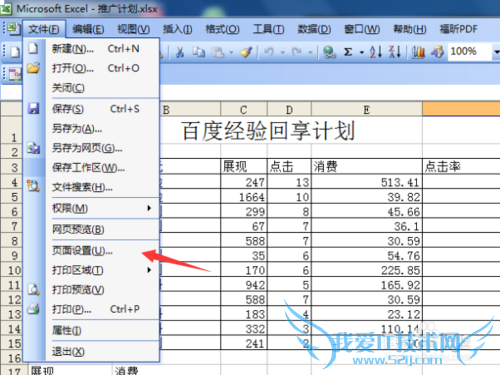This screenshot has height=375, width=500.
Task: Open the Chart Wizard icon
Action: pos(418,52)
